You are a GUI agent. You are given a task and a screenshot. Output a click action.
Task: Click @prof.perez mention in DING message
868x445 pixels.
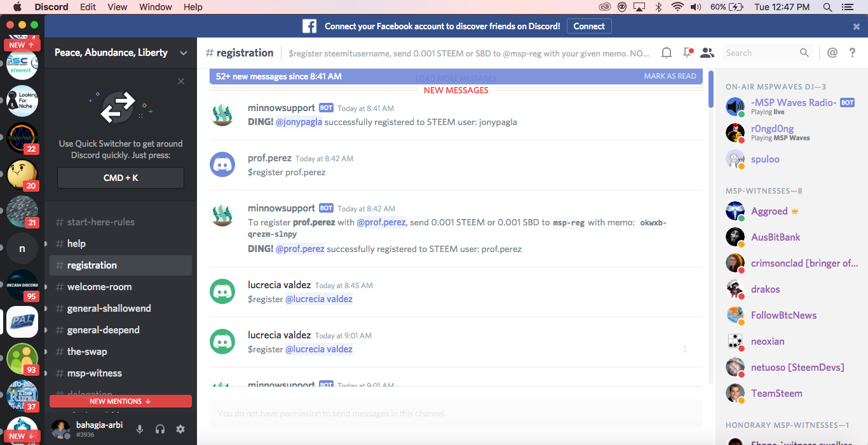coord(300,249)
